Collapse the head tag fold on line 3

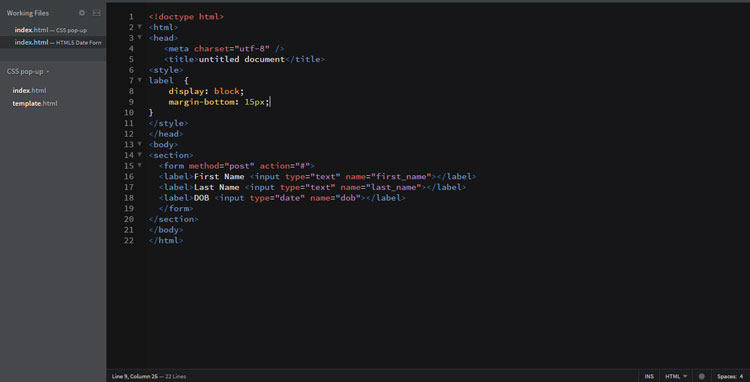pyautogui.click(x=140, y=37)
